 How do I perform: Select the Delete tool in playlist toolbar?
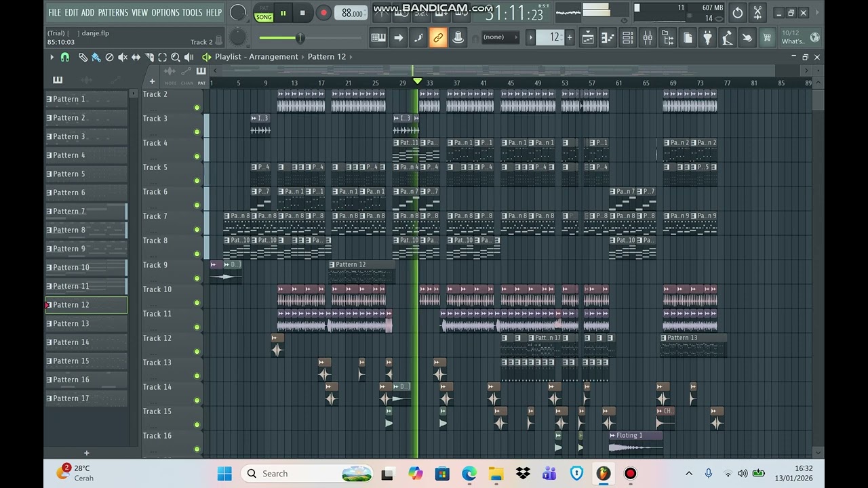[109, 58]
